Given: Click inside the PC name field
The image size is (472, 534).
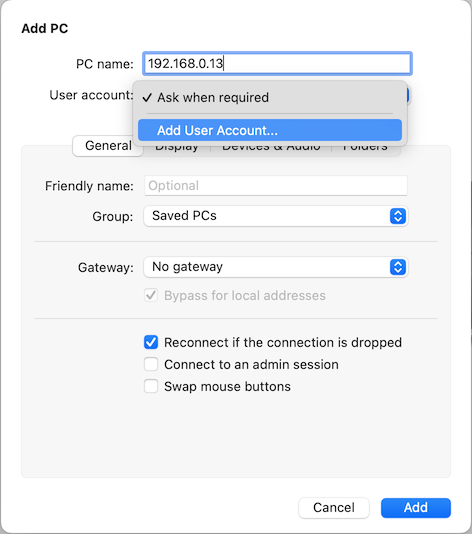Looking at the screenshot, I should [x=277, y=64].
